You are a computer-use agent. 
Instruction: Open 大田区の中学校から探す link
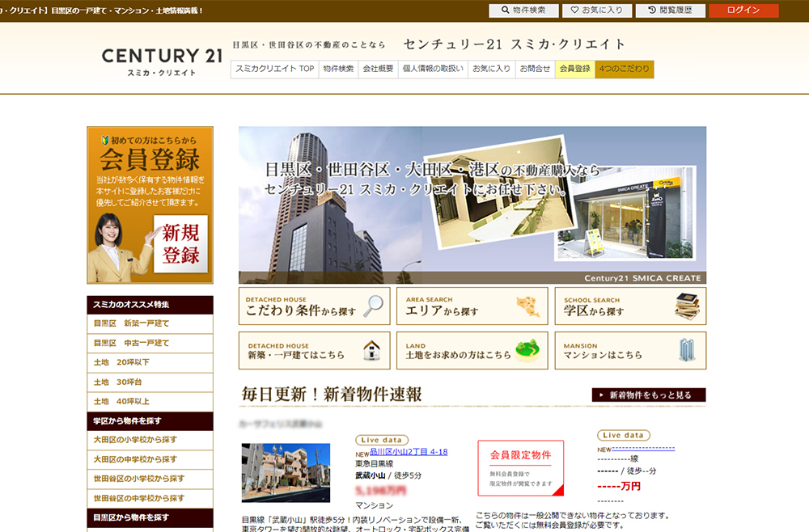coord(150,460)
